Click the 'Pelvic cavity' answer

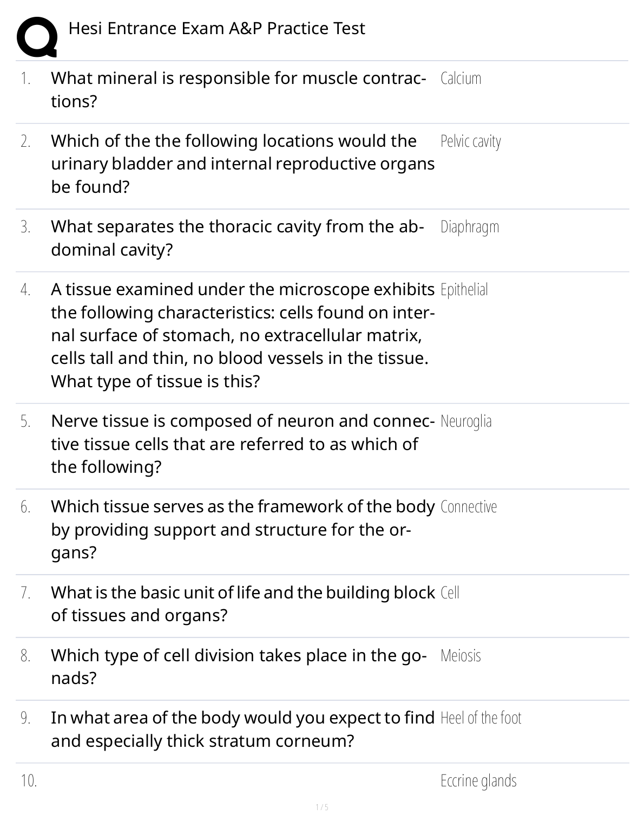tap(470, 141)
